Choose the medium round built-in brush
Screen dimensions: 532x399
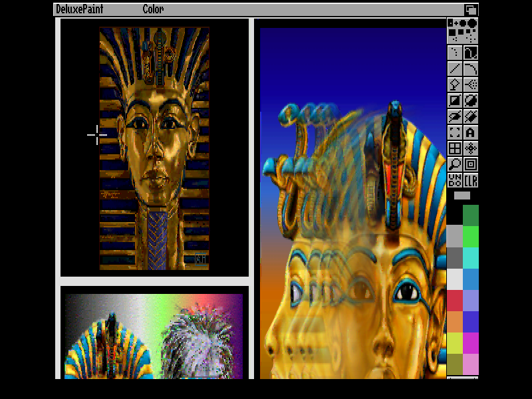[x=463, y=23]
